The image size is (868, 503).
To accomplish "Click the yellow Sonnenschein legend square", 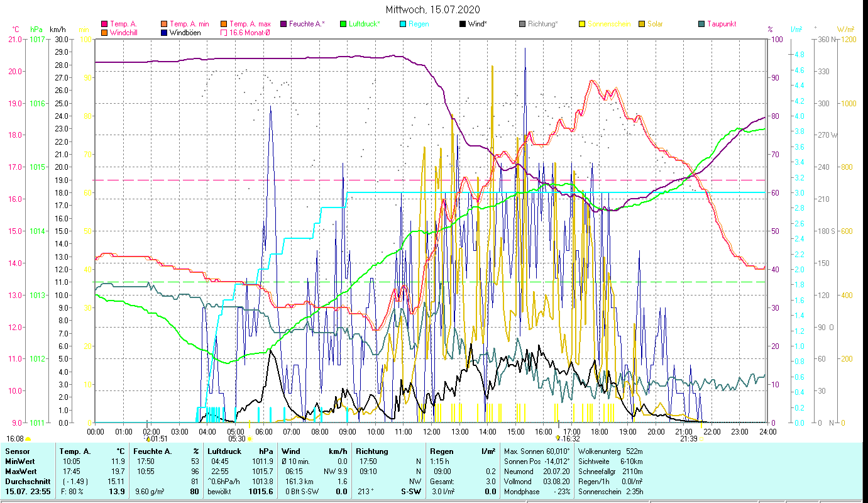I will (x=582, y=24).
